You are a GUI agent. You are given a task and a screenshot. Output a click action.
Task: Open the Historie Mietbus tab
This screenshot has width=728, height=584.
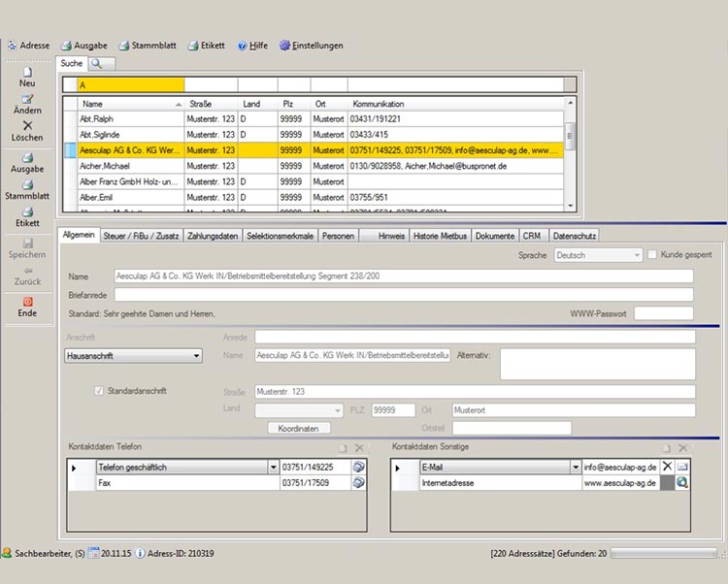pos(440,236)
